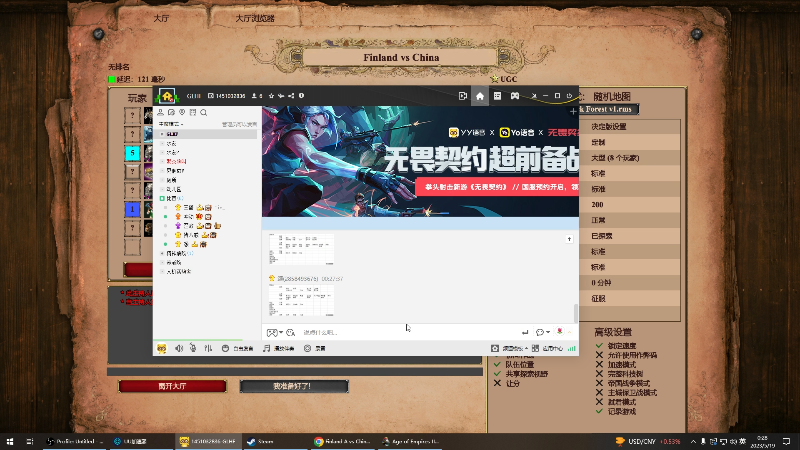Switch to the 大厅浏览器 tab
Screen dimensions: 800x450
tap(255, 18)
